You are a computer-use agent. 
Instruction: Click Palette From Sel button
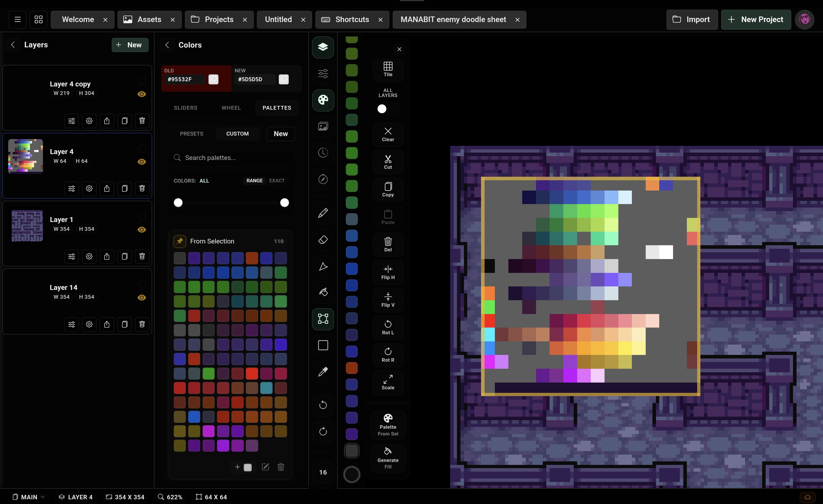click(388, 425)
